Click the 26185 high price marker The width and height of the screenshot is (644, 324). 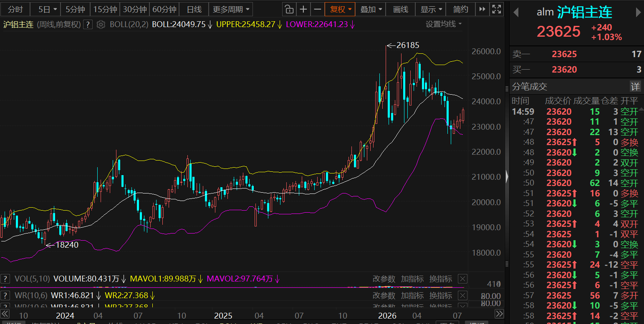coord(408,45)
